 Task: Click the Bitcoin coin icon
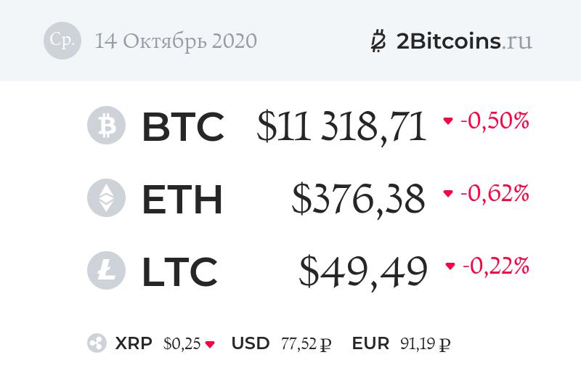(x=106, y=126)
